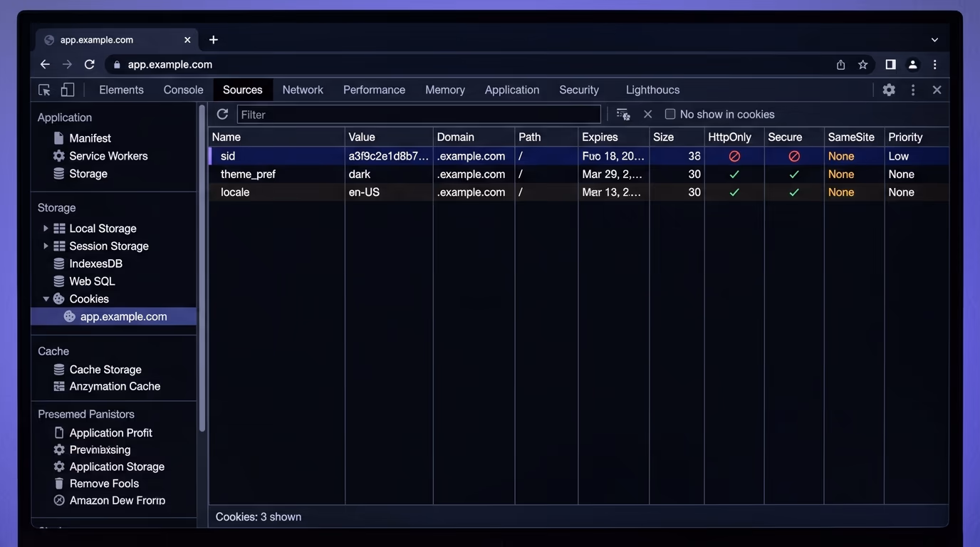Switch to the Security tab
Image resolution: width=980 pixels, height=547 pixels.
(579, 90)
